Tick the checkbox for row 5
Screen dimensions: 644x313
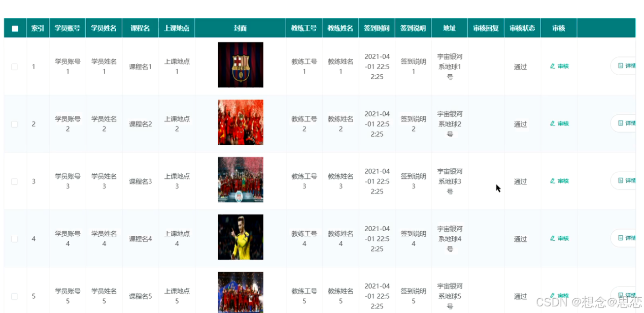point(14,296)
